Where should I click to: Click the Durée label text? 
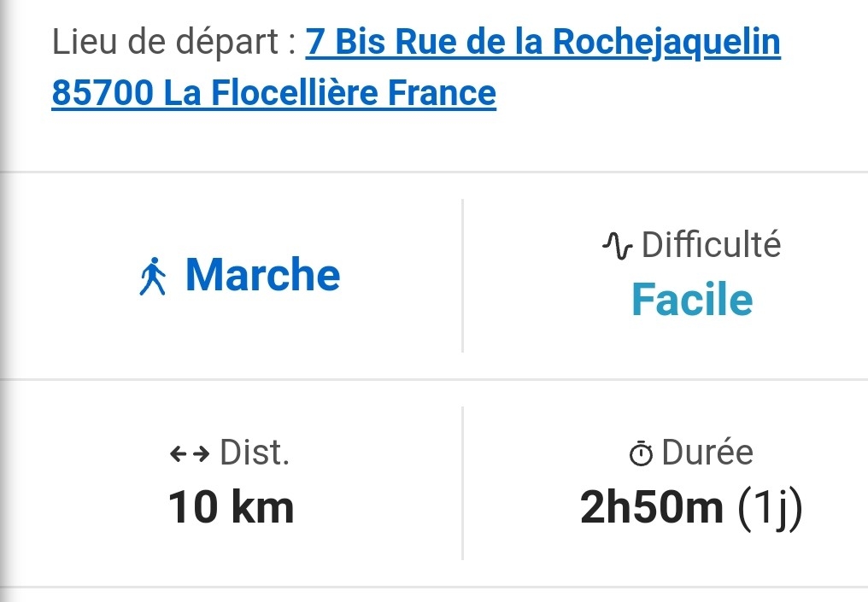pos(707,453)
